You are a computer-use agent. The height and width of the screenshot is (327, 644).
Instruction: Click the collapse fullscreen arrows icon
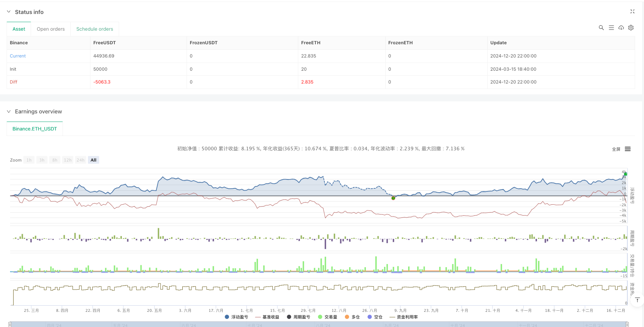tap(632, 12)
